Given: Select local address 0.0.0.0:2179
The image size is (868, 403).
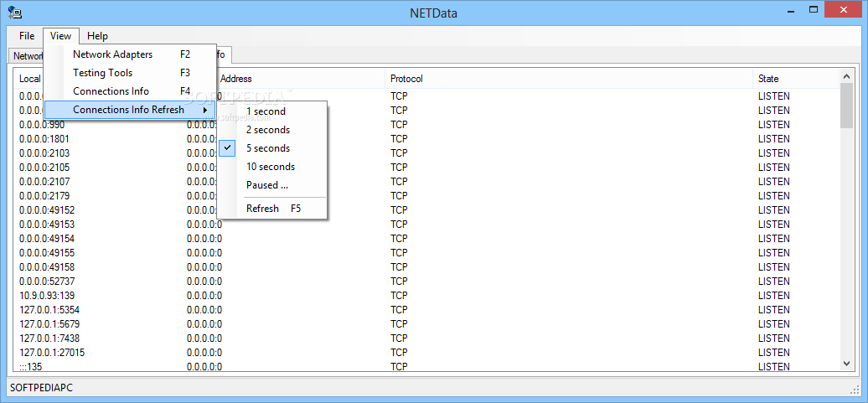Looking at the screenshot, I should coord(44,195).
